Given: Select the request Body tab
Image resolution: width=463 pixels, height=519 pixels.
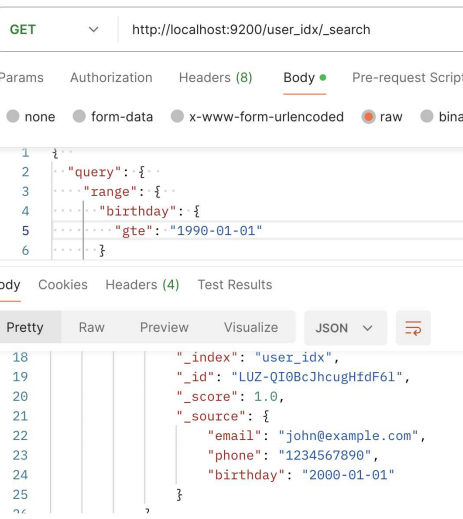Looking at the screenshot, I should 304,78.
